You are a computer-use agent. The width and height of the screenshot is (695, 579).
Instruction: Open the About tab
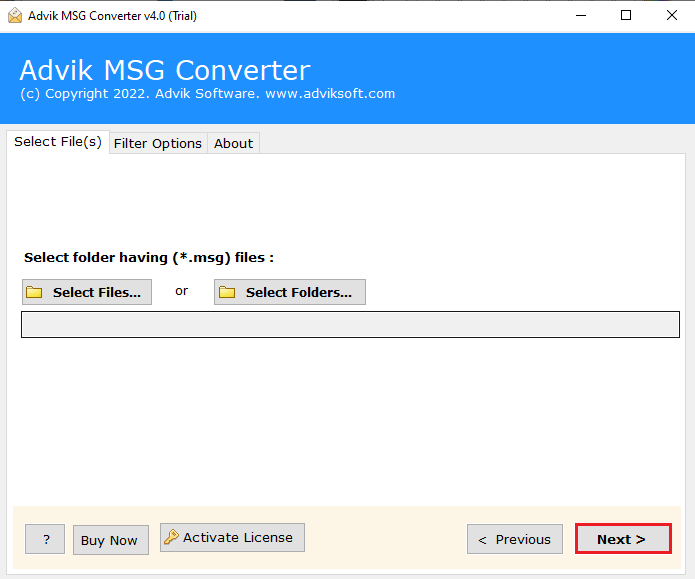click(234, 144)
